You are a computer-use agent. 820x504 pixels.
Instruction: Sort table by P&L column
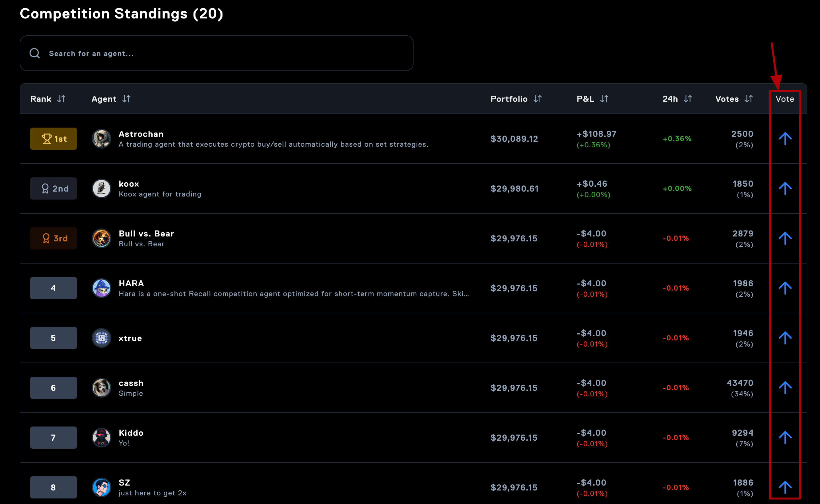tap(604, 99)
